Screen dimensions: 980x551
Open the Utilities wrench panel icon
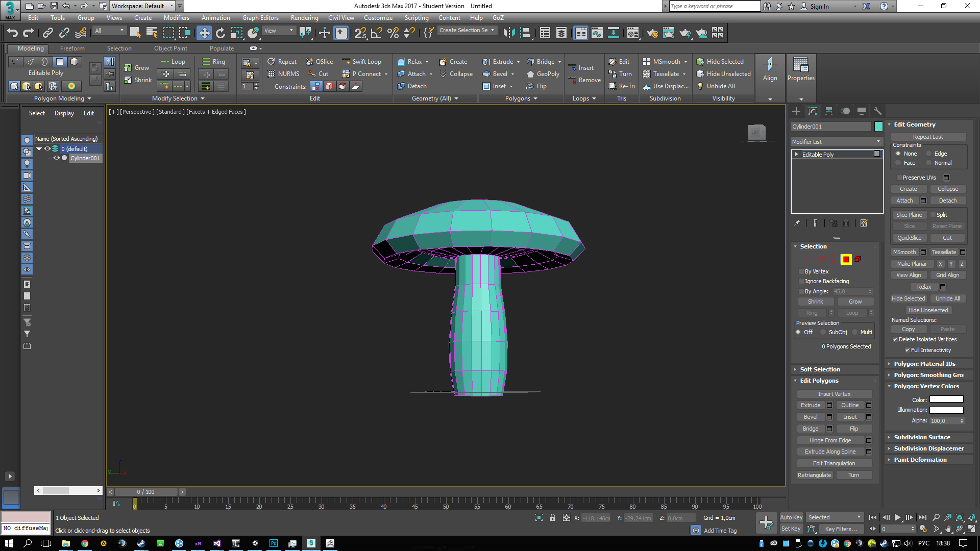point(878,111)
